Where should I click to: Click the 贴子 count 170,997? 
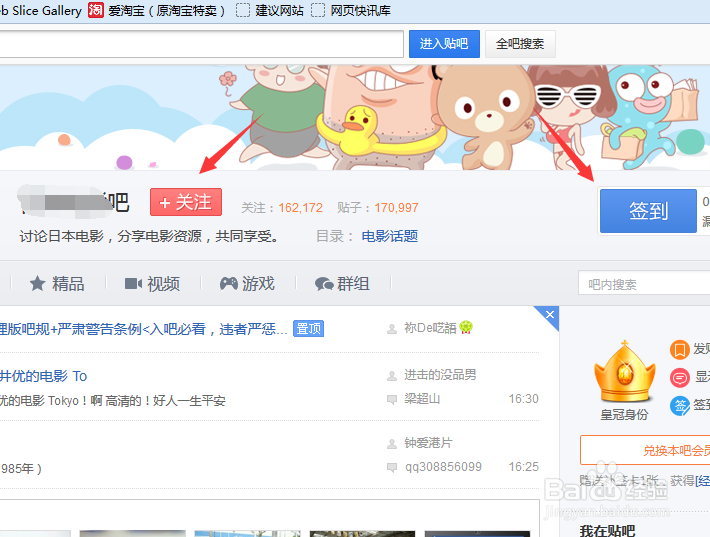(x=396, y=208)
